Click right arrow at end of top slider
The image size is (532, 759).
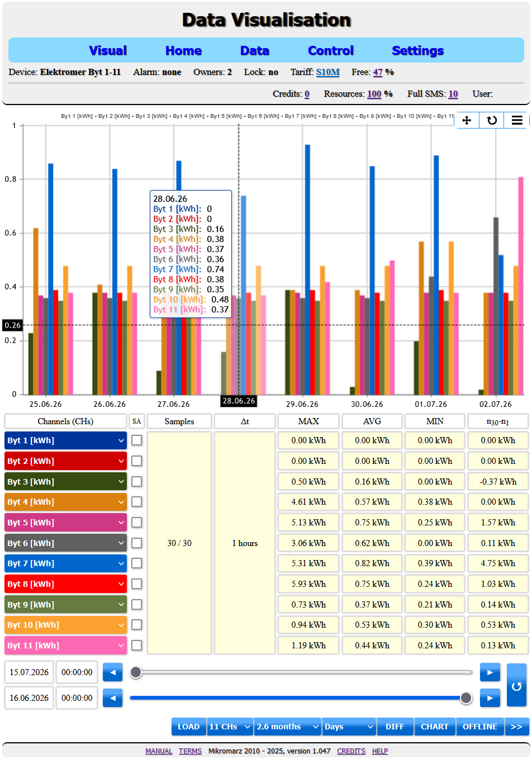pyautogui.click(x=490, y=672)
